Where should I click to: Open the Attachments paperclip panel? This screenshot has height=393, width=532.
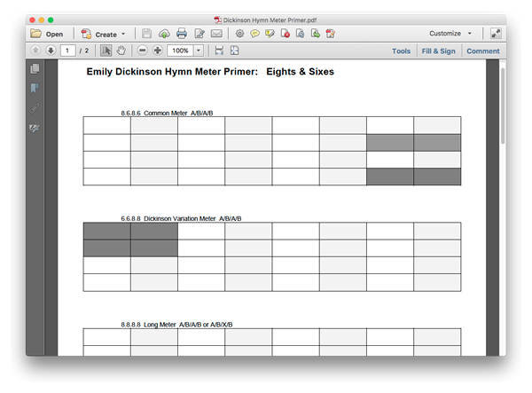pyautogui.click(x=35, y=107)
